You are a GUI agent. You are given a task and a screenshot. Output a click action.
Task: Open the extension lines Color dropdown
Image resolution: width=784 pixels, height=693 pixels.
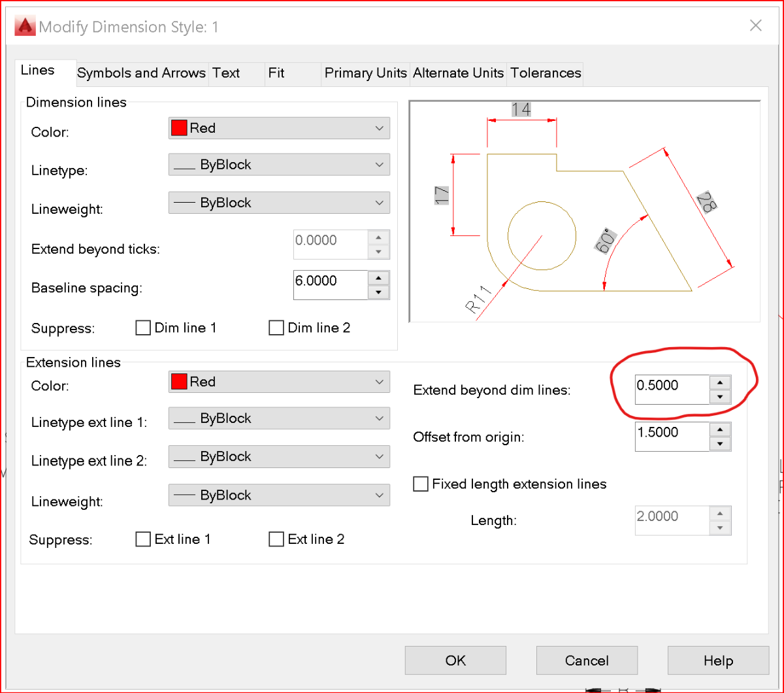point(279,382)
